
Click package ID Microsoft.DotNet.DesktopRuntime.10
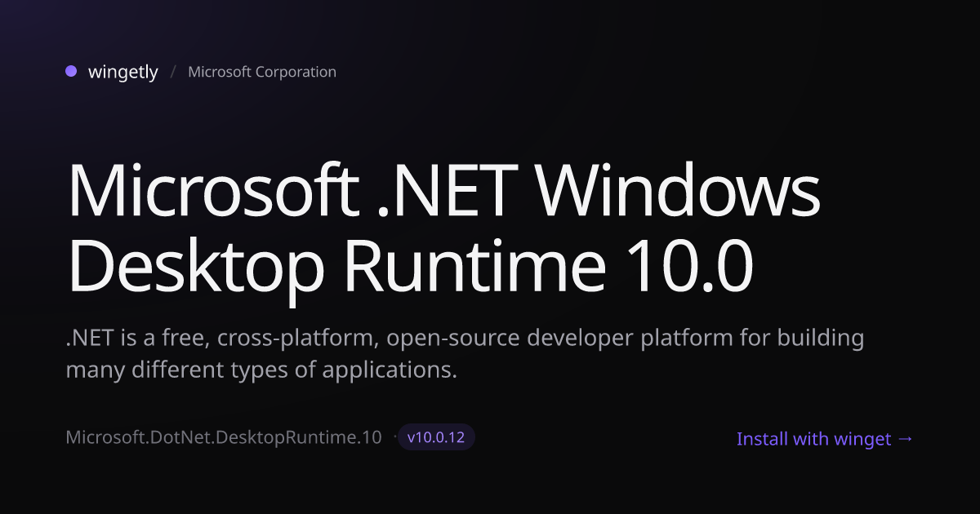[224, 437]
